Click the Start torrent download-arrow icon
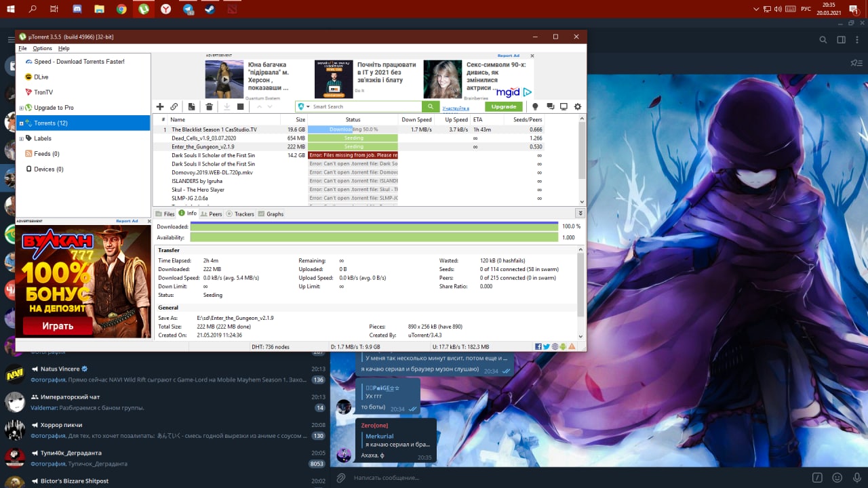 tap(227, 106)
